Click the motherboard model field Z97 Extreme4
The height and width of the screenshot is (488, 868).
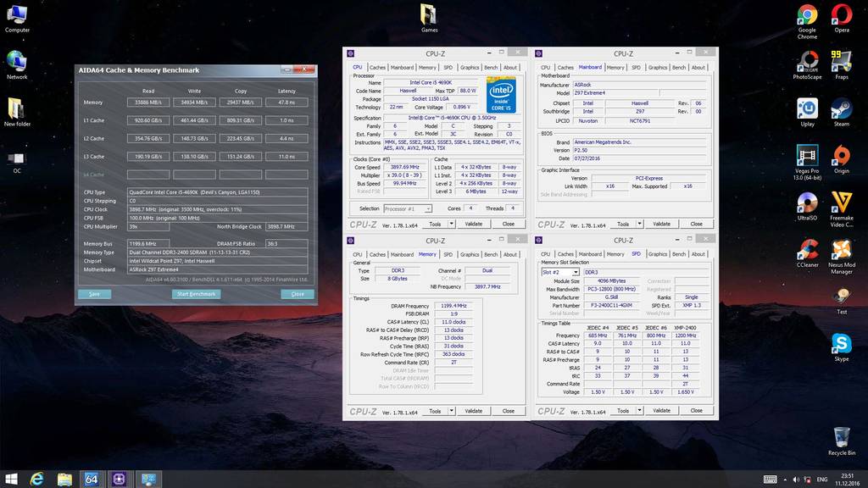[615, 93]
